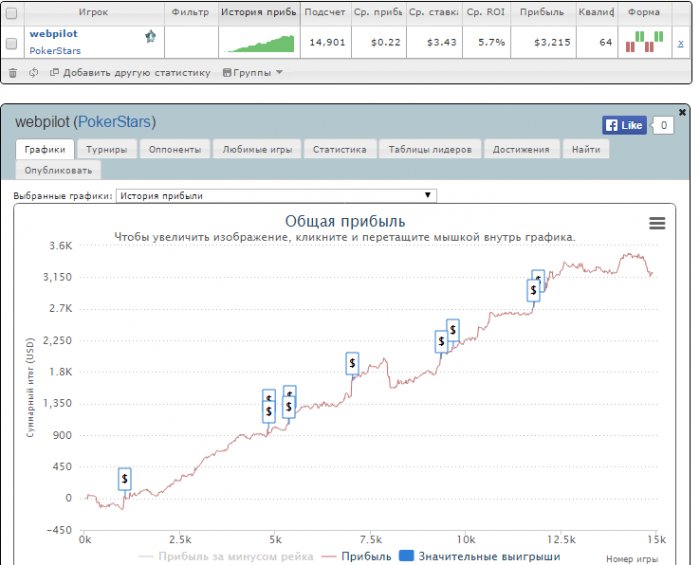
Task: Click the dollar marker near game 7k
Action: pos(352,363)
